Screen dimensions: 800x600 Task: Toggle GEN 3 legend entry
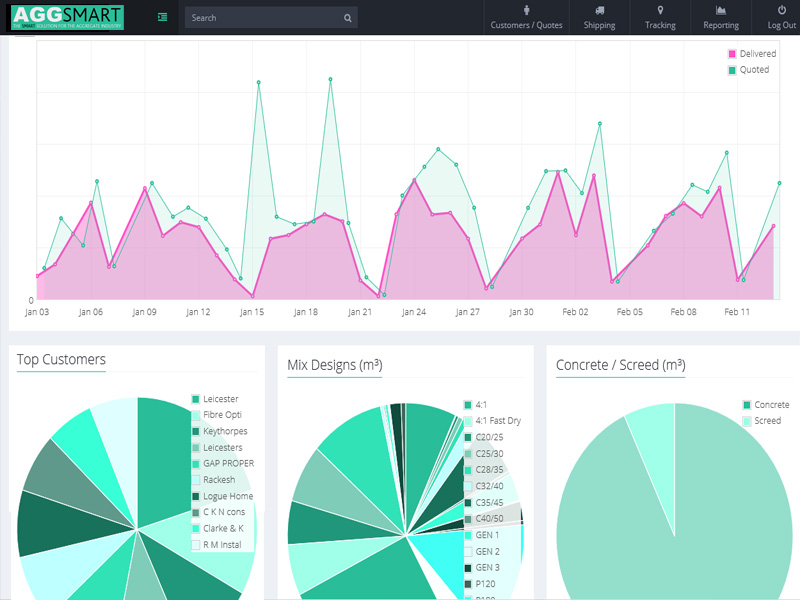[x=482, y=568]
